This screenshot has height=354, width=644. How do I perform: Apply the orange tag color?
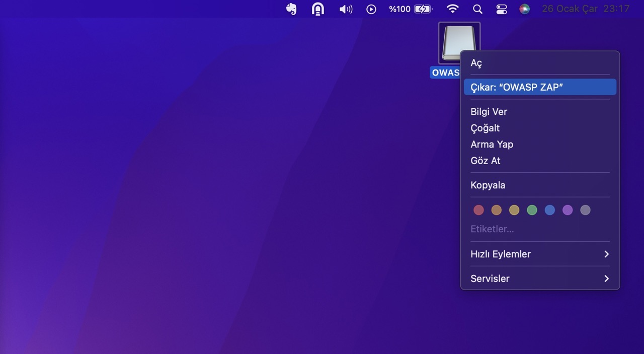(497, 210)
